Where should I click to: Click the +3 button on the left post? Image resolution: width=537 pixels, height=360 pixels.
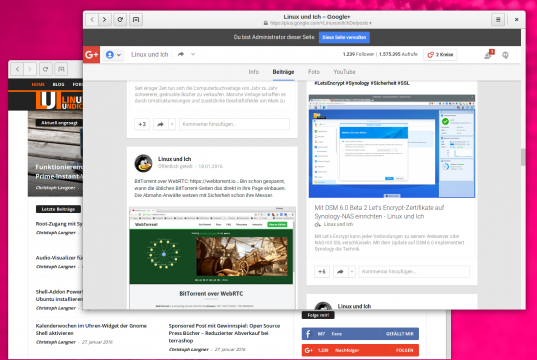[x=142, y=124]
